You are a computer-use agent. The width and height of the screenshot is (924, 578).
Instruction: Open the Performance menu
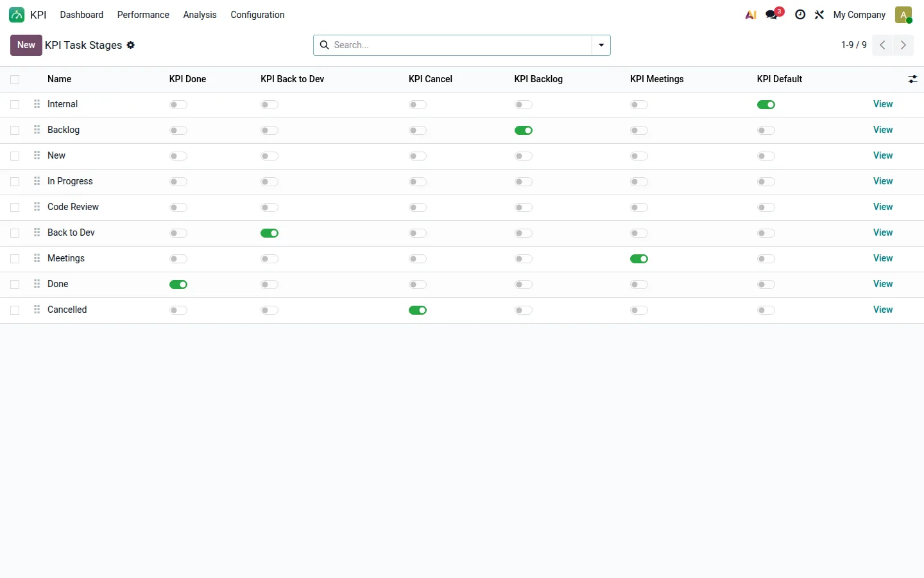pos(143,15)
